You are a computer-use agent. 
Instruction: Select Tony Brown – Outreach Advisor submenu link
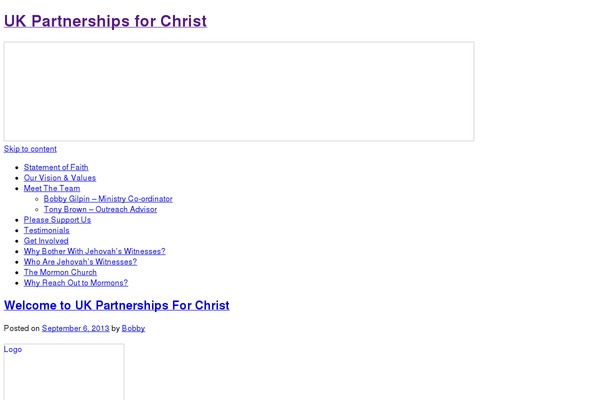(100, 209)
